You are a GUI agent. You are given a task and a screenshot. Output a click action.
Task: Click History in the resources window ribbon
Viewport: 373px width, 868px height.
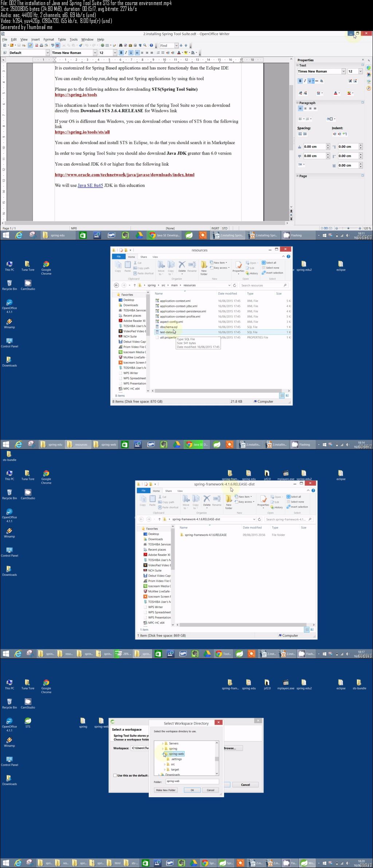tap(252, 273)
